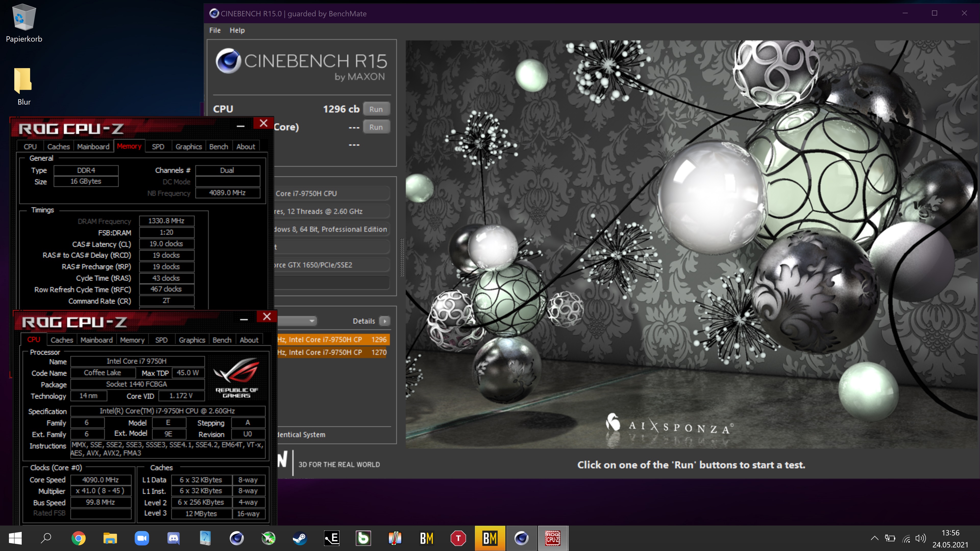Open the File menu in Cinebench
The height and width of the screenshot is (551, 980).
215,30
